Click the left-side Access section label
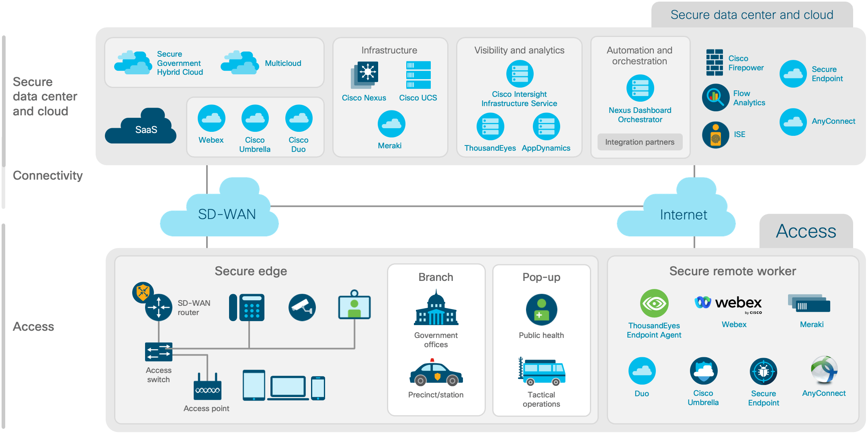This screenshot has width=868, height=434. click(x=33, y=327)
